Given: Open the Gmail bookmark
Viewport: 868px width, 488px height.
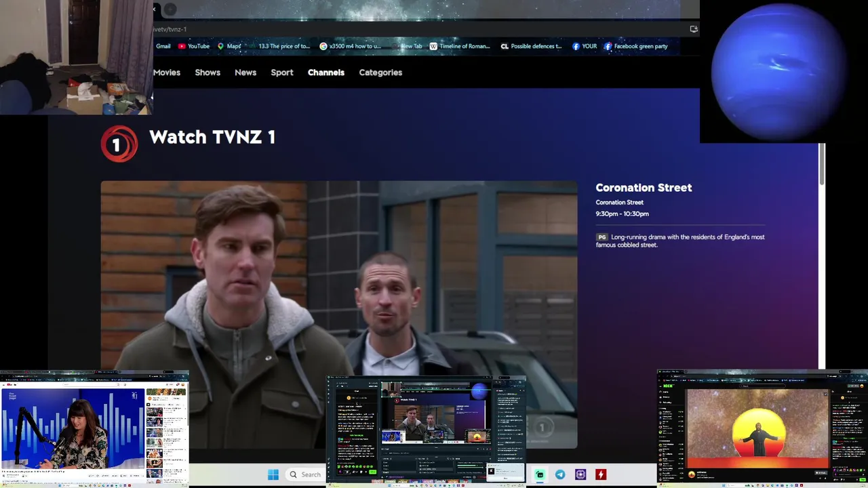Looking at the screenshot, I should point(163,46).
